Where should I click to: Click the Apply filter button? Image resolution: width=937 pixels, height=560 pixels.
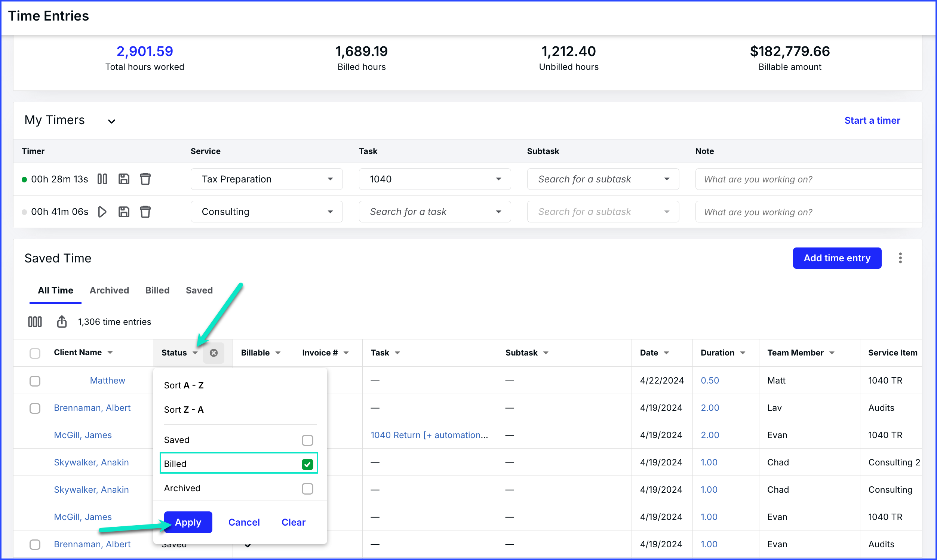[x=188, y=522]
